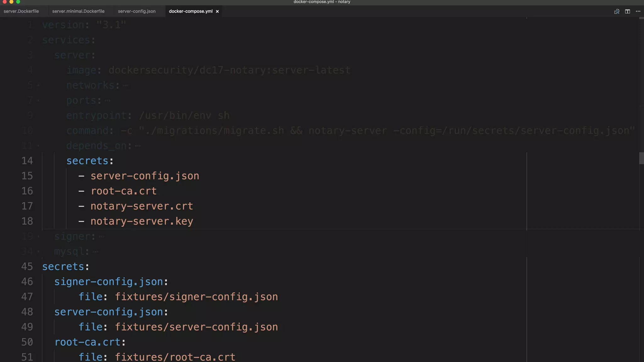This screenshot has height=362, width=644.
Task: Split the editor with the split icon
Action: pos(627,11)
